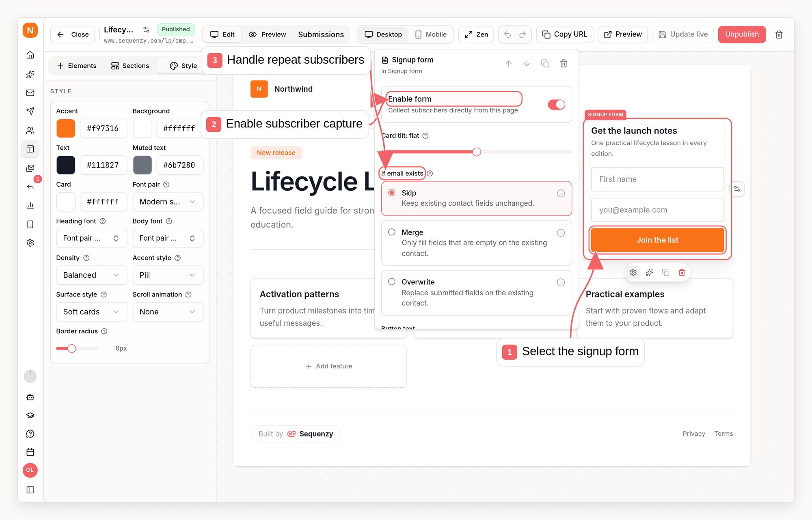Open the Body font selector
Screen dimensions: 812x520
168,238
